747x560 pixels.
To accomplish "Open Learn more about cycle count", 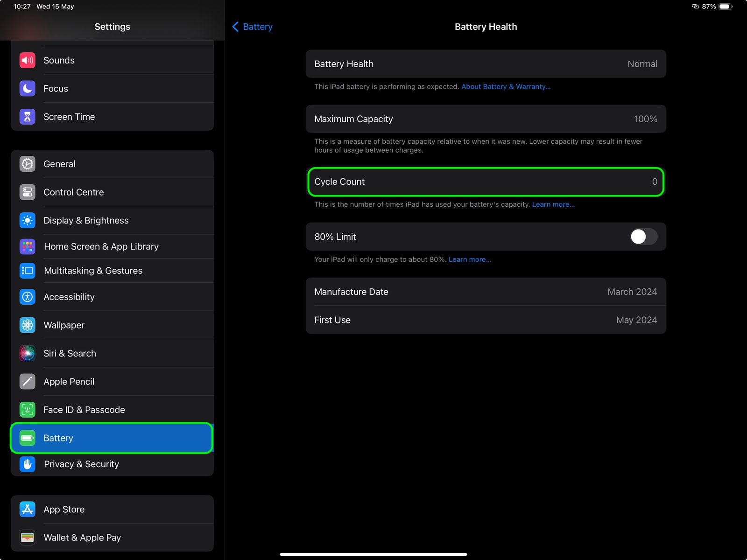I will click(x=553, y=204).
